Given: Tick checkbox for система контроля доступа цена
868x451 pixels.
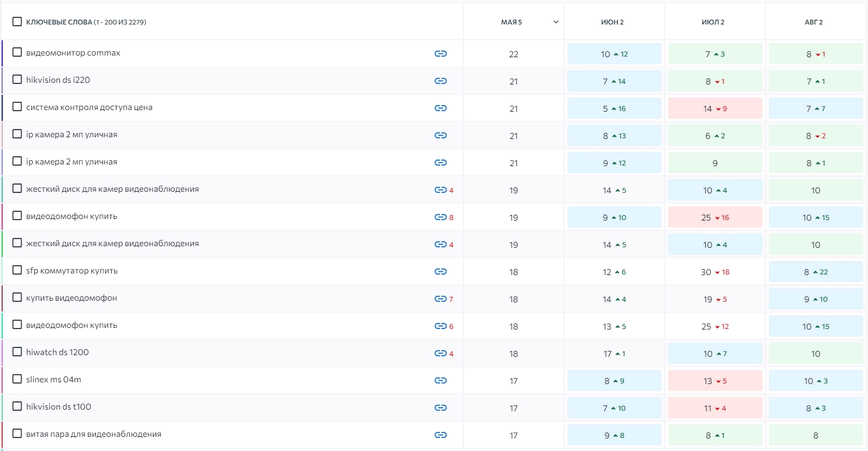Looking at the screenshot, I should point(17,107).
